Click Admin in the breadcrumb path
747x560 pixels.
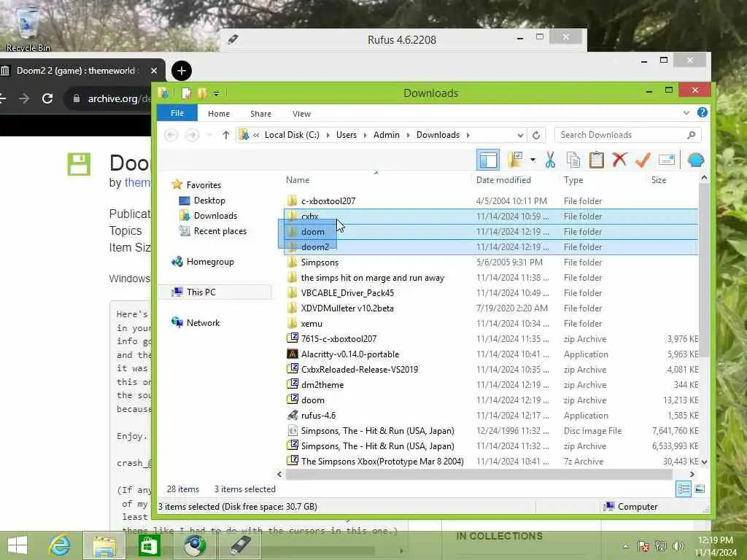387,135
